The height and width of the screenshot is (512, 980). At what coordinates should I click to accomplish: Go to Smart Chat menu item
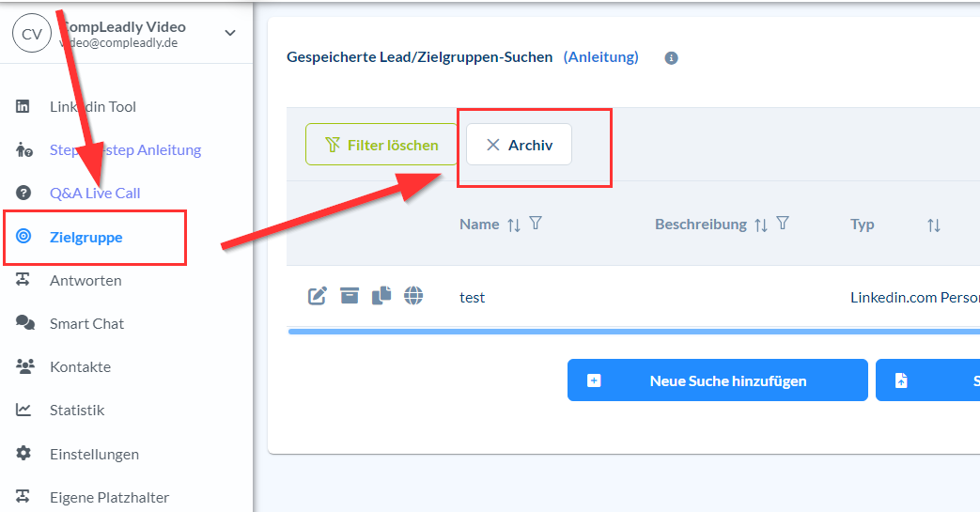point(86,323)
